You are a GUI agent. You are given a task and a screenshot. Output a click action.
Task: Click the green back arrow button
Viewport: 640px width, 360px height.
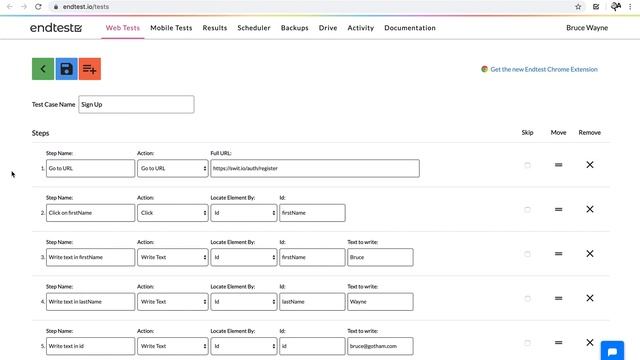click(43, 69)
